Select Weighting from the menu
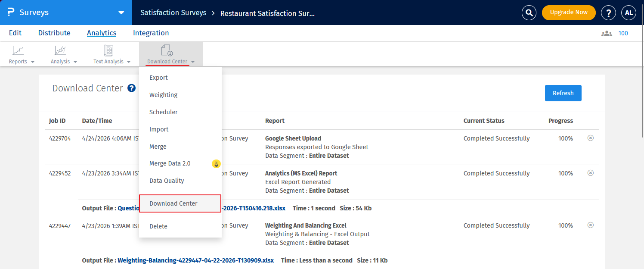The width and height of the screenshot is (644, 269). (x=163, y=95)
